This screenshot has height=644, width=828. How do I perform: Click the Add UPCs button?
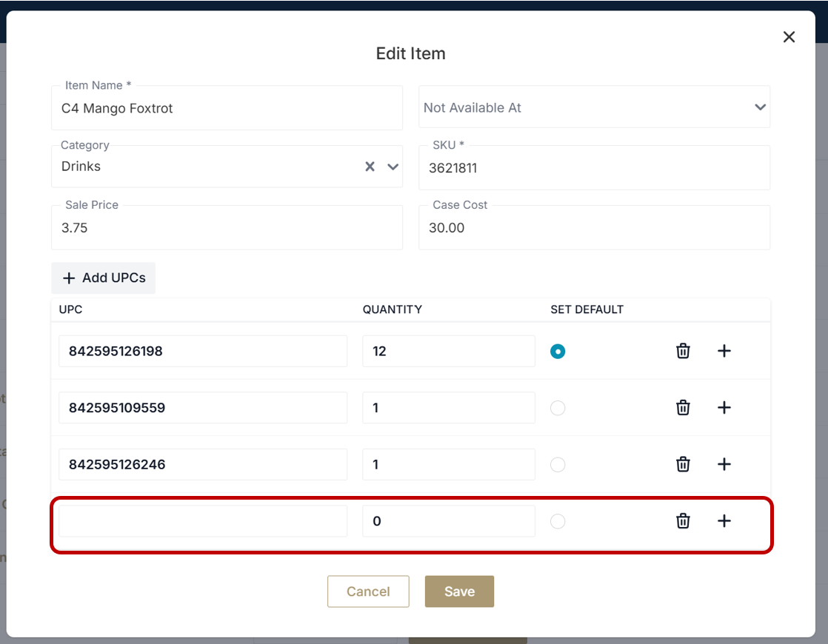pyautogui.click(x=104, y=278)
